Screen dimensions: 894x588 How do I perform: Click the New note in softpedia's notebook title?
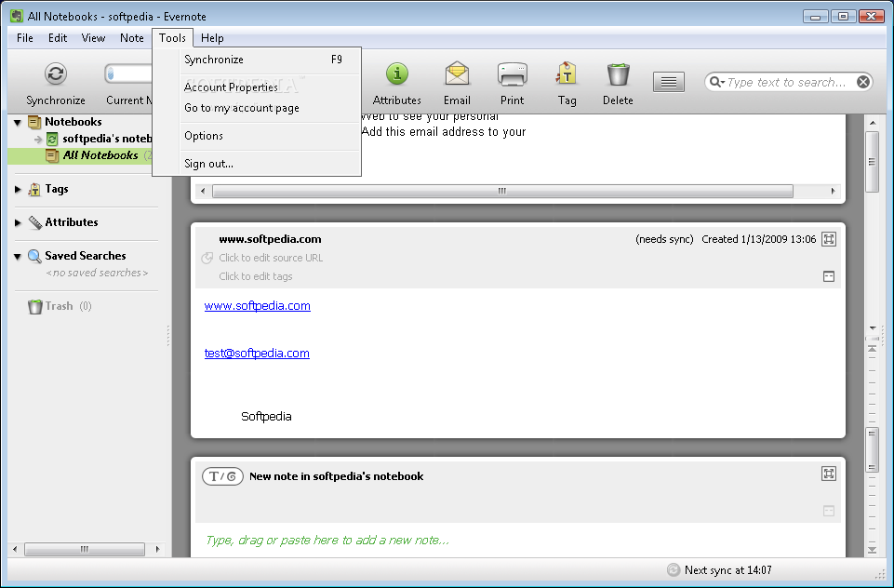(x=337, y=476)
